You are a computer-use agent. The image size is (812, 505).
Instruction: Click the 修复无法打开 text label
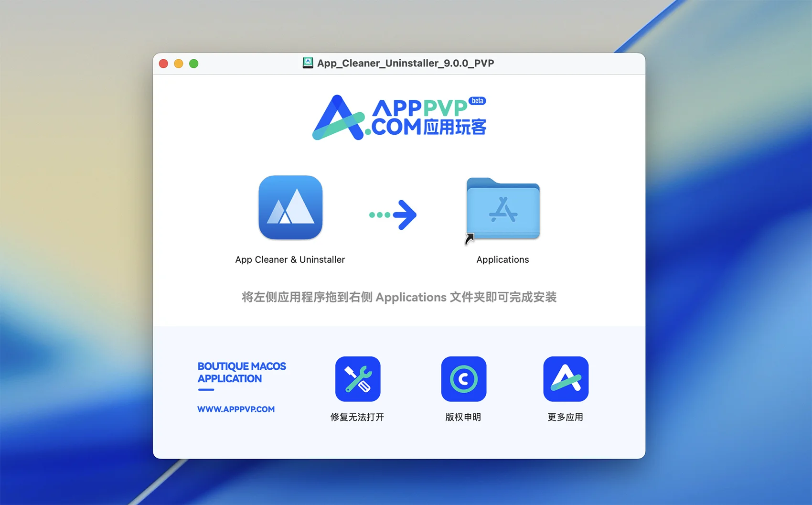click(357, 417)
